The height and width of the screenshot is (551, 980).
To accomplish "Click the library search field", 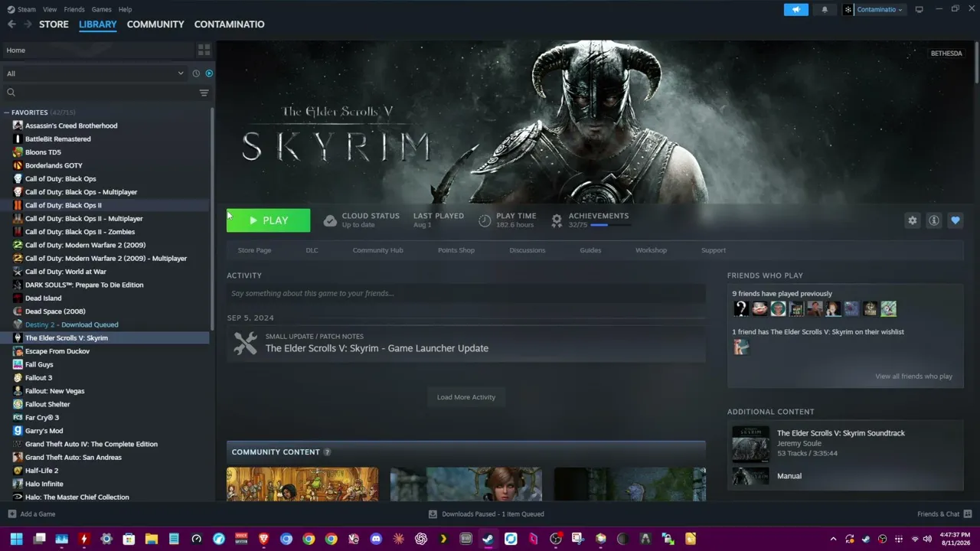I will (x=106, y=93).
